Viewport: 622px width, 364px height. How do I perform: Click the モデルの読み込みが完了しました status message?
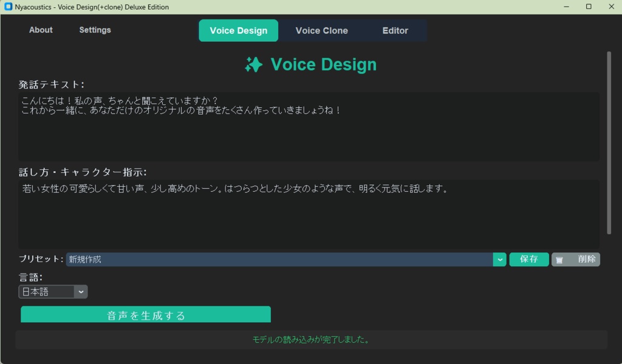click(310, 340)
